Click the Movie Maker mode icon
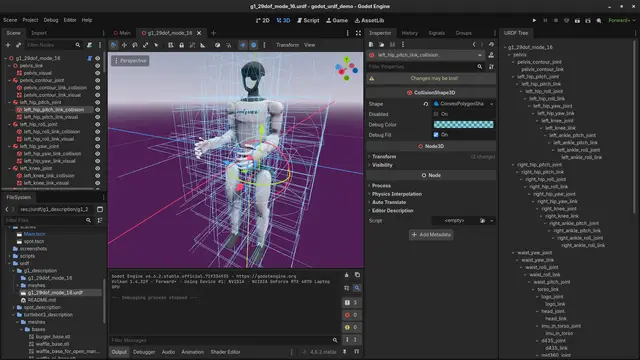Viewport: 640px width, 360px height. [x=599, y=20]
